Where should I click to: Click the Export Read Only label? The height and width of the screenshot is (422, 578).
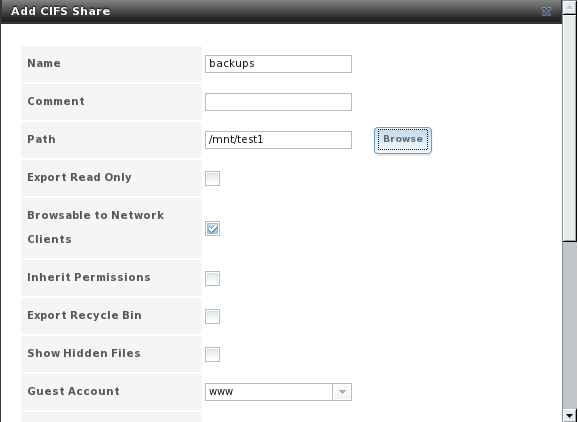pyautogui.click(x=79, y=177)
